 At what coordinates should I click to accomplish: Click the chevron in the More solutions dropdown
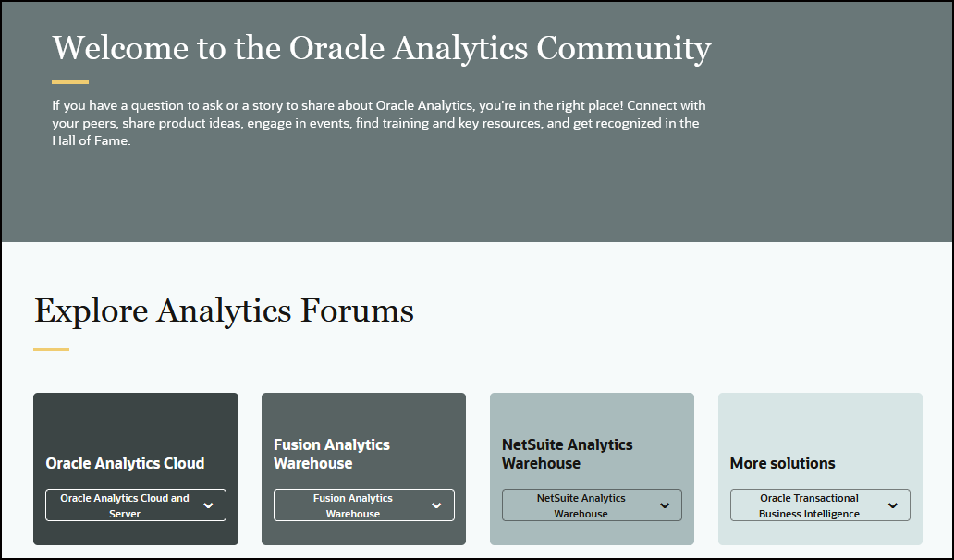893,505
